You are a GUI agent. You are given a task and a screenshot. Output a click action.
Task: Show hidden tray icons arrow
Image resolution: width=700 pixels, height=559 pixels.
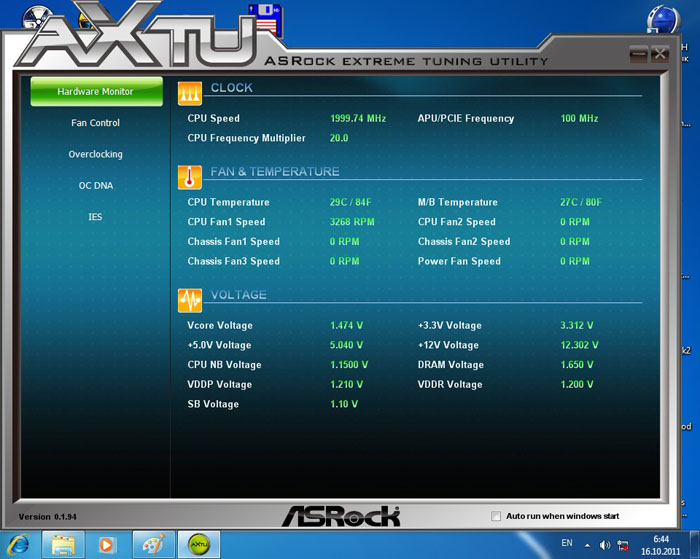(x=588, y=545)
